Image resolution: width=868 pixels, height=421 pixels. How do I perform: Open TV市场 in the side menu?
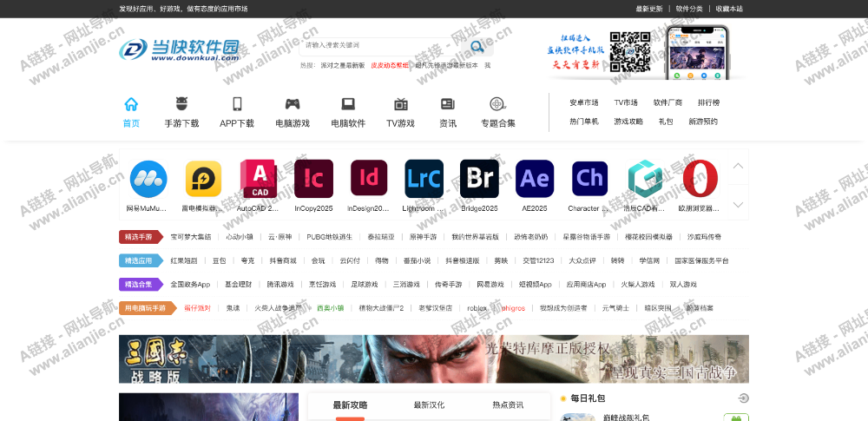[x=626, y=102]
